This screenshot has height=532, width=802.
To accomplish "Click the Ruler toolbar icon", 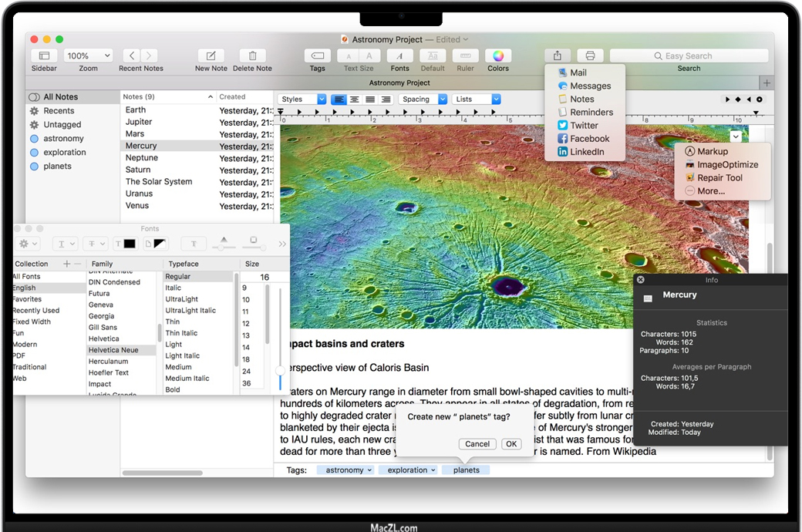I will coord(465,56).
